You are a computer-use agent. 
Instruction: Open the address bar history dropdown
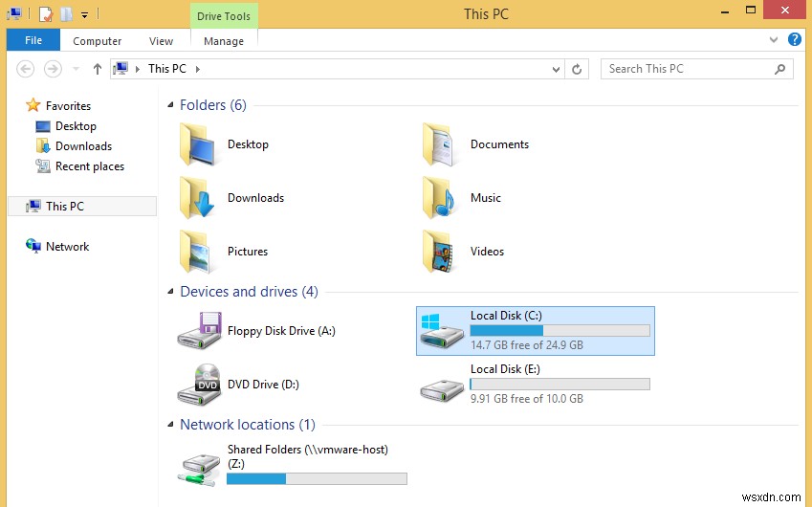pos(556,69)
